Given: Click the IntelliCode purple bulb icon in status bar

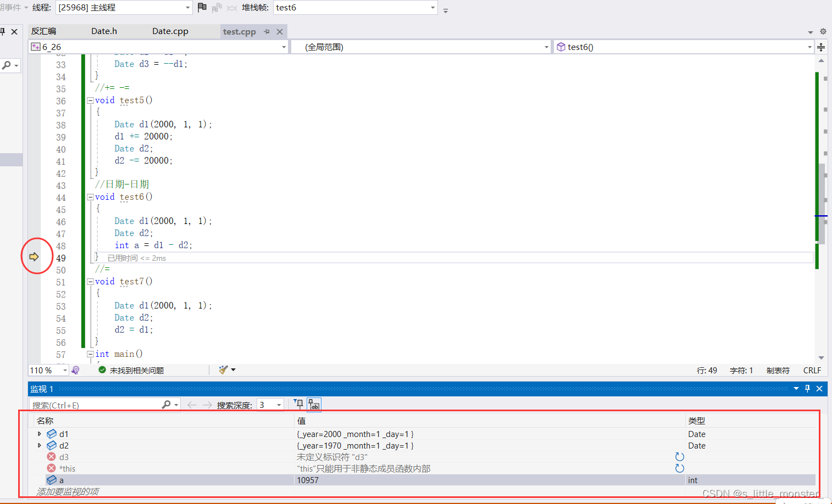Looking at the screenshot, I should click(76, 371).
